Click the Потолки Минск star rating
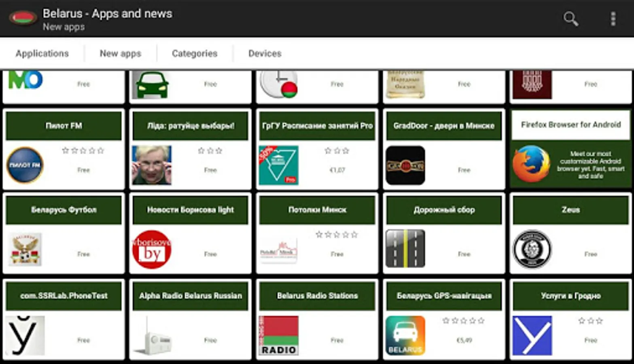Viewport: 634px width, 364px height. point(337,235)
